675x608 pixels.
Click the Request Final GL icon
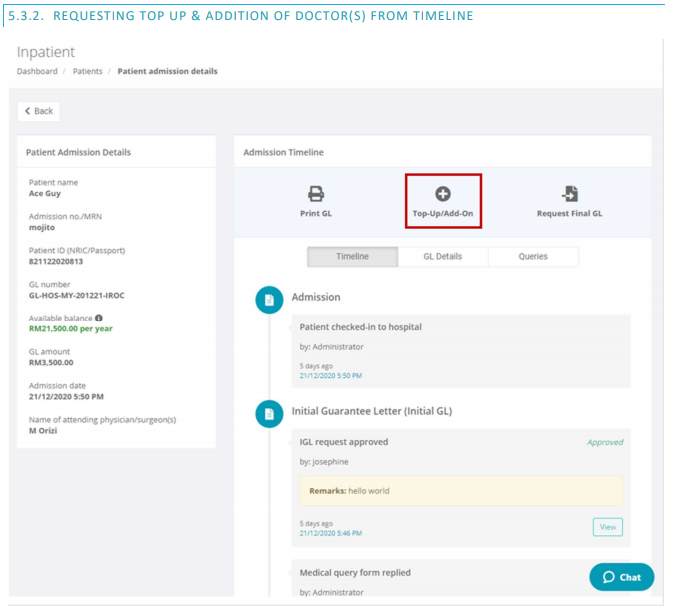pos(570,194)
